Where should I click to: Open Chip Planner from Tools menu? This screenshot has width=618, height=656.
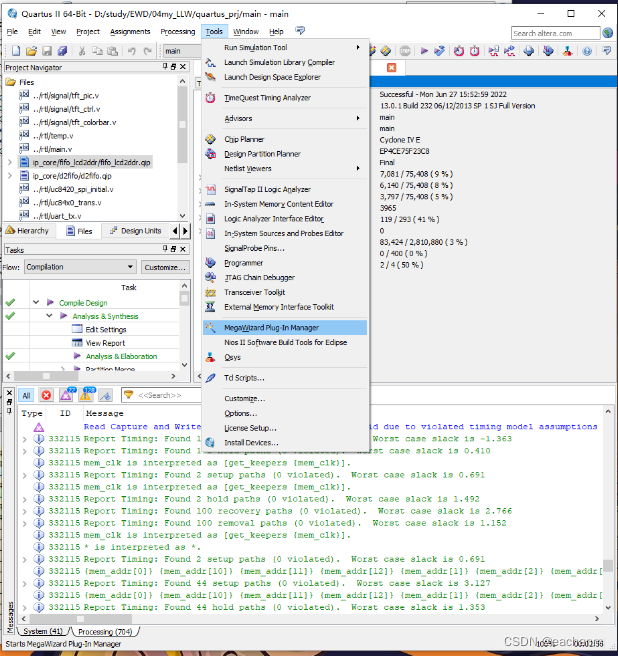244,139
